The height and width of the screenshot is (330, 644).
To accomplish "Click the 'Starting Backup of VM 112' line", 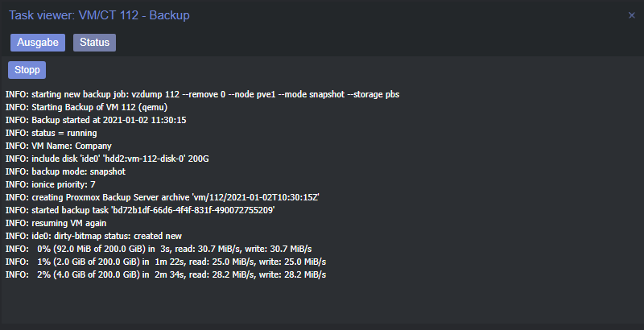I will (86, 107).
